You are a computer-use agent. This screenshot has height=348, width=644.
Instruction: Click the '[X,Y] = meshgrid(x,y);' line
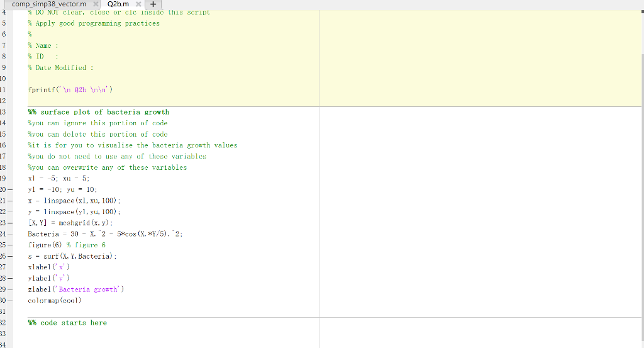coord(70,223)
